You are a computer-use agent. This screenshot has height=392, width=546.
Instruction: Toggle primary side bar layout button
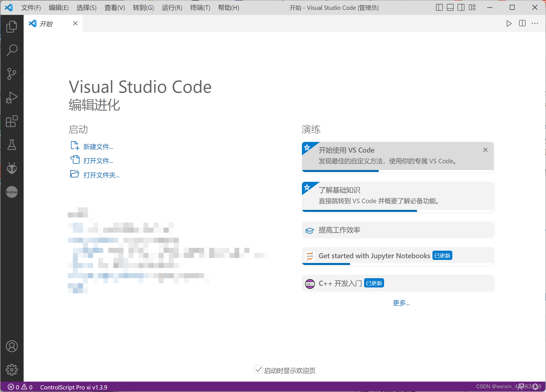point(439,8)
